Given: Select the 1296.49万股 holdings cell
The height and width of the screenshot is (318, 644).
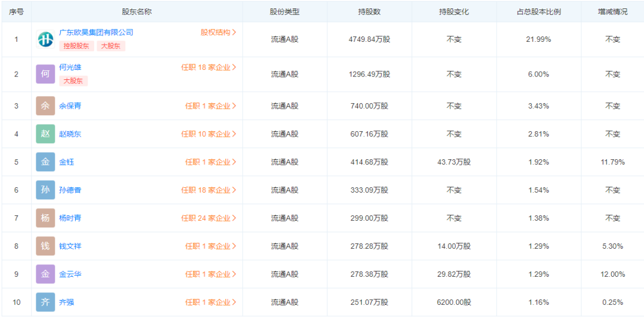Looking at the screenshot, I should pos(369,75).
